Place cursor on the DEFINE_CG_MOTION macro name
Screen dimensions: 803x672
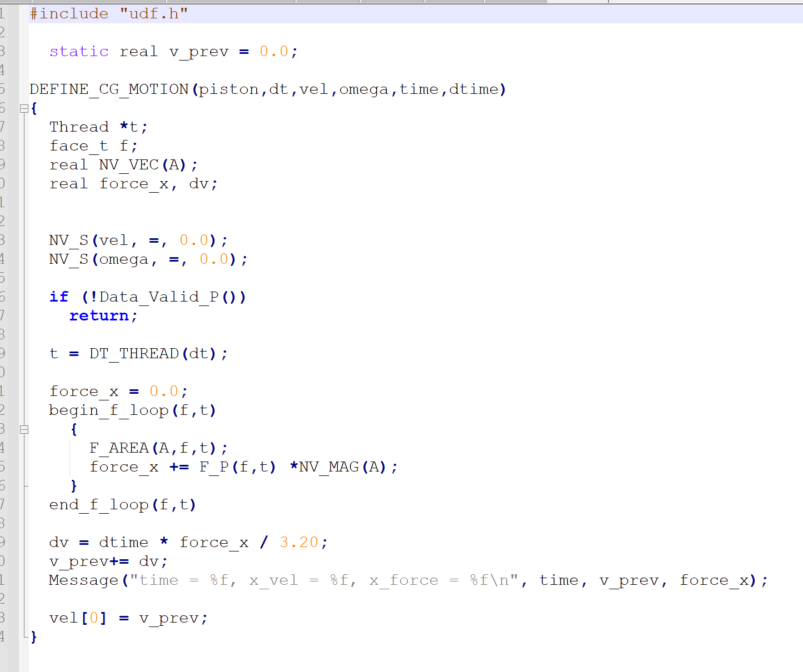point(108,89)
